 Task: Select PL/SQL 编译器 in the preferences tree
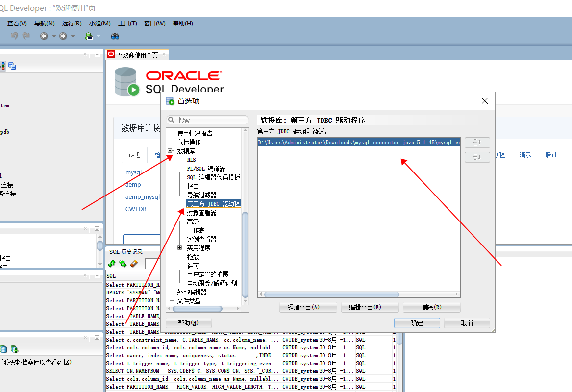[x=206, y=169]
